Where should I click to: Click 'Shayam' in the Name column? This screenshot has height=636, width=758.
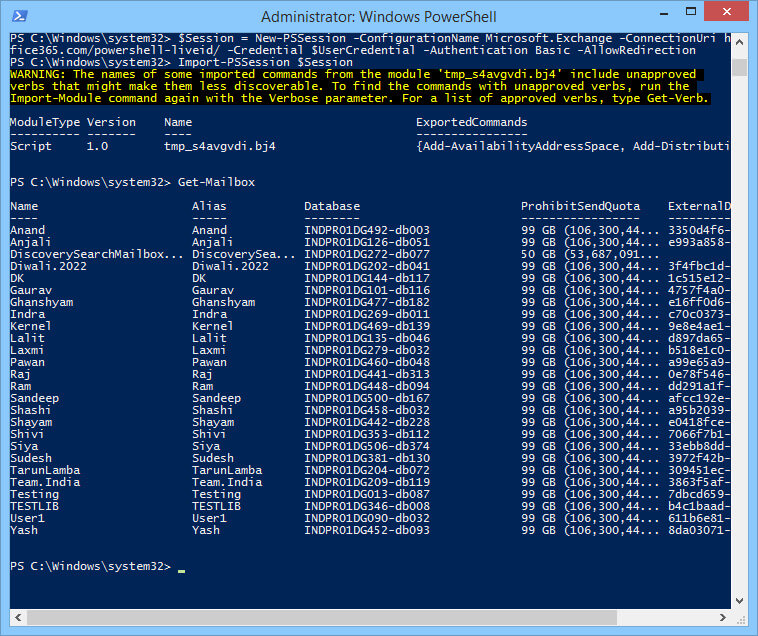(x=31, y=422)
